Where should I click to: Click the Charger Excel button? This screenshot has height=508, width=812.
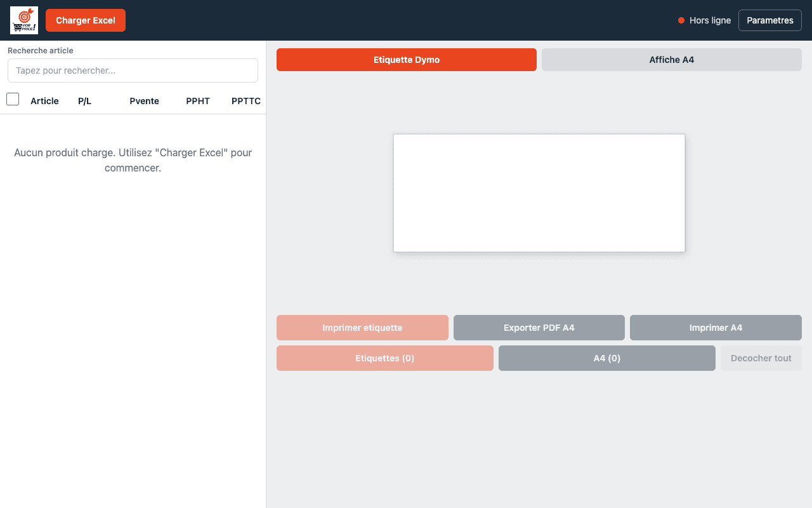(x=86, y=20)
